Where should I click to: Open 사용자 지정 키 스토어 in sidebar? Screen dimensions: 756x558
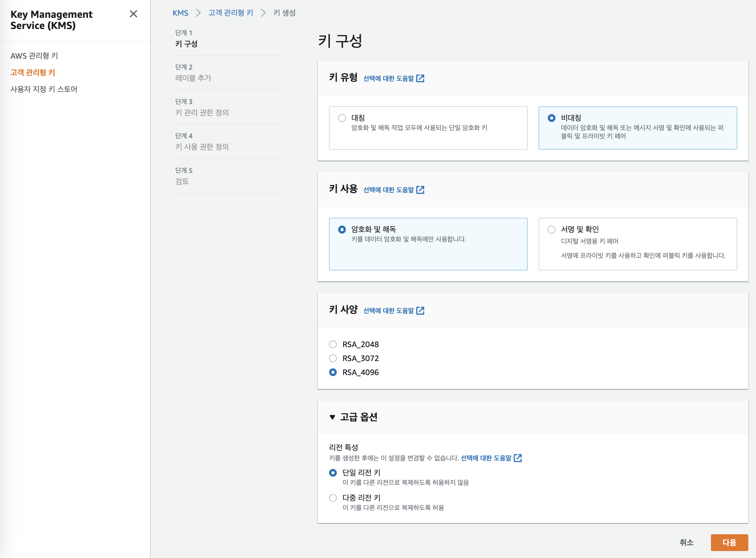pos(44,89)
